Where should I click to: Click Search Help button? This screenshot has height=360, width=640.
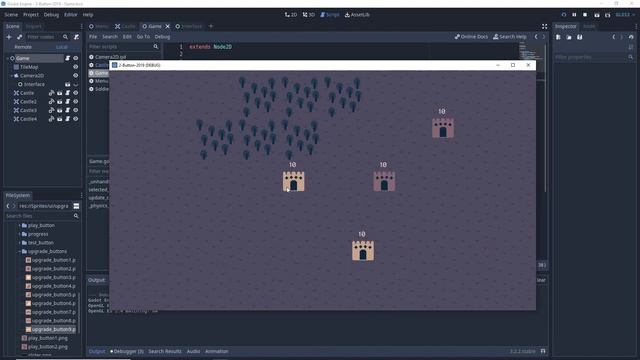tap(510, 37)
